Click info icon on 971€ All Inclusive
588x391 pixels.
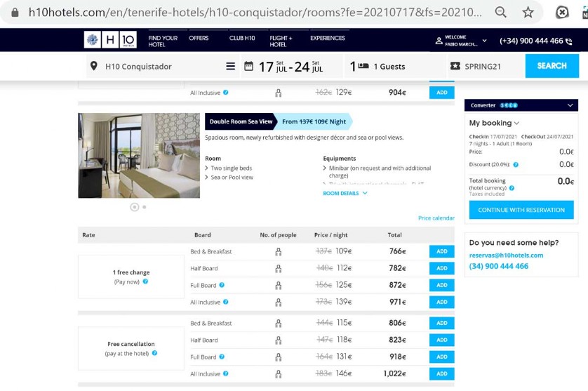pos(226,302)
